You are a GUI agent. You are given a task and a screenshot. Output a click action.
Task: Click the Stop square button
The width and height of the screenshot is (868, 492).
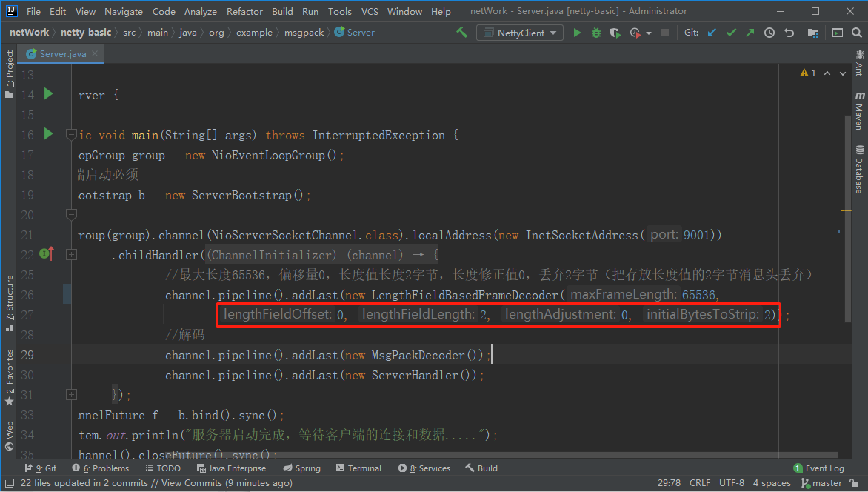point(665,33)
